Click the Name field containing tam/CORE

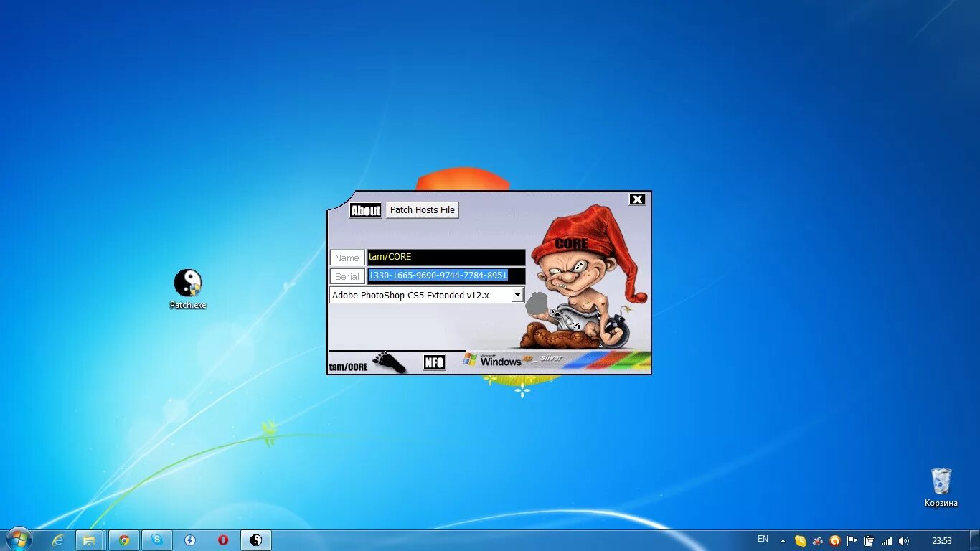click(x=446, y=257)
